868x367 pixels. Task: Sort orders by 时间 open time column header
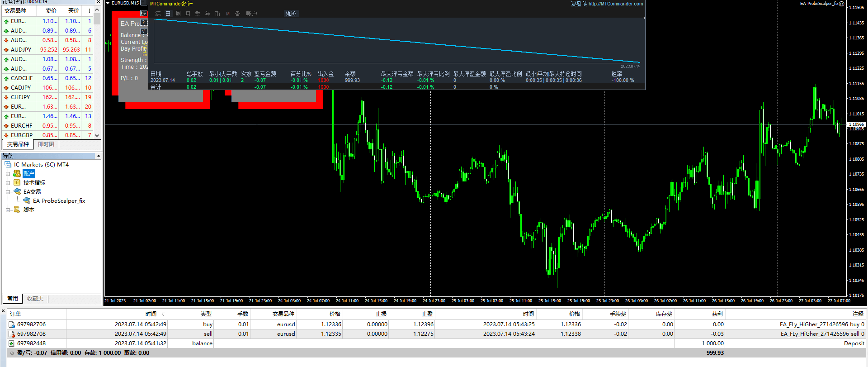(x=118, y=314)
